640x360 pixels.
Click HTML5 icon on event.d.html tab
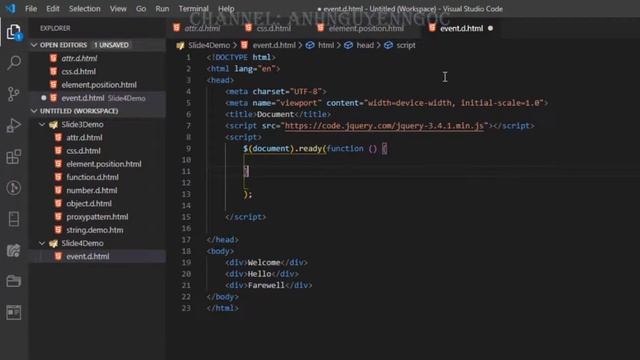tap(432, 28)
